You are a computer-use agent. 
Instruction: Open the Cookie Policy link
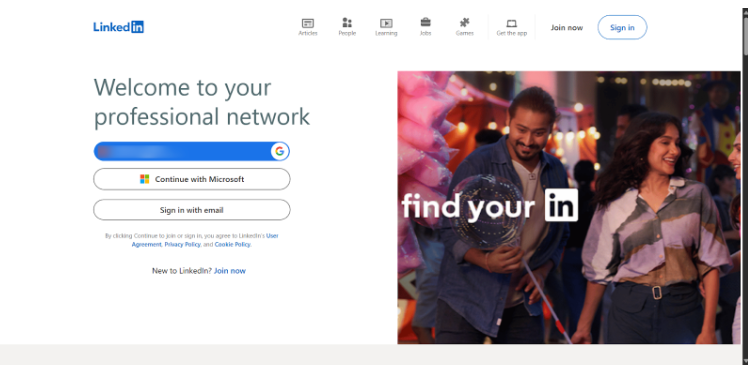pyautogui.click(x=232, y=244)
